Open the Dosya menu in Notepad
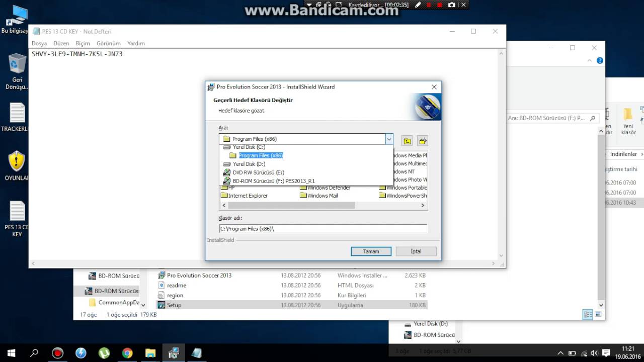 pos(39,43)
